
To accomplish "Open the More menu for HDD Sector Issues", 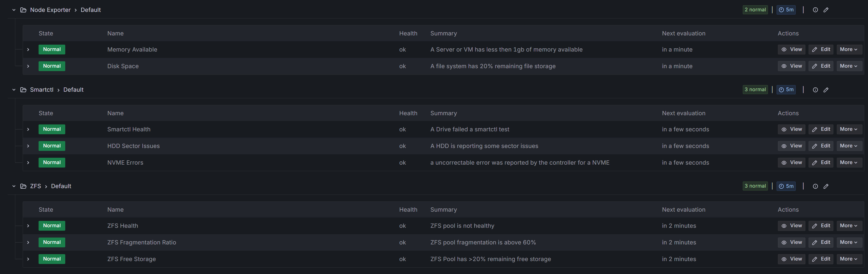I will pyautogui.click(x=849, y=146).
